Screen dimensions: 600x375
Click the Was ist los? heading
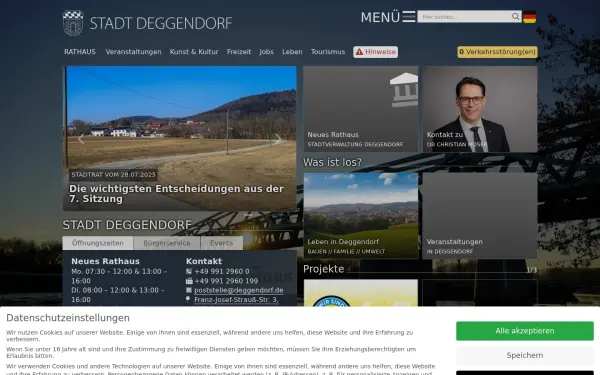(x=332, y=162)
